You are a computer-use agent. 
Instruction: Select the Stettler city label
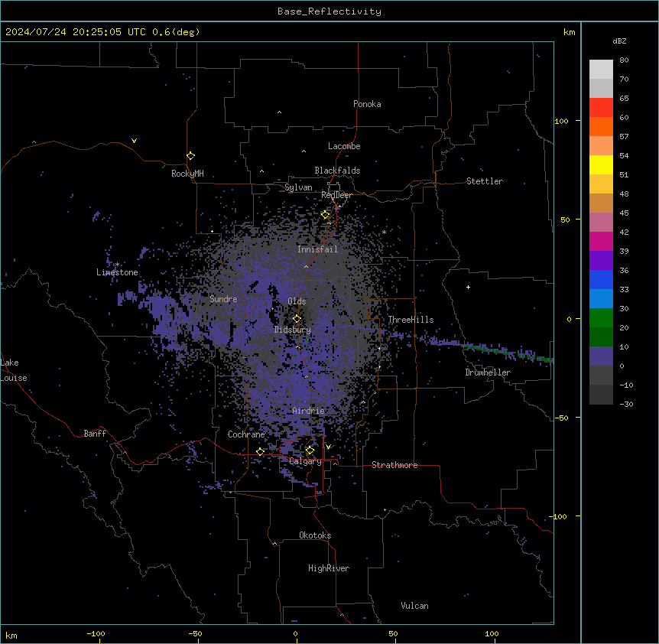[485, 181]
